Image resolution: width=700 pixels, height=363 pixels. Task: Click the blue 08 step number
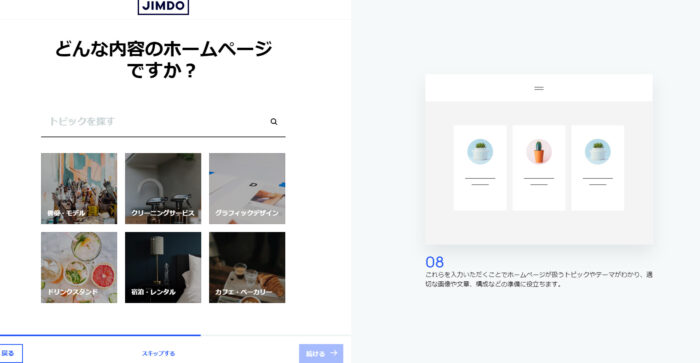(434, 262)
